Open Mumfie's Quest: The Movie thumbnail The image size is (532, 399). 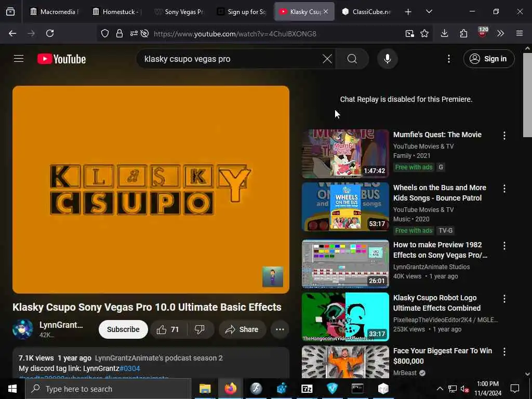(345, 153)
